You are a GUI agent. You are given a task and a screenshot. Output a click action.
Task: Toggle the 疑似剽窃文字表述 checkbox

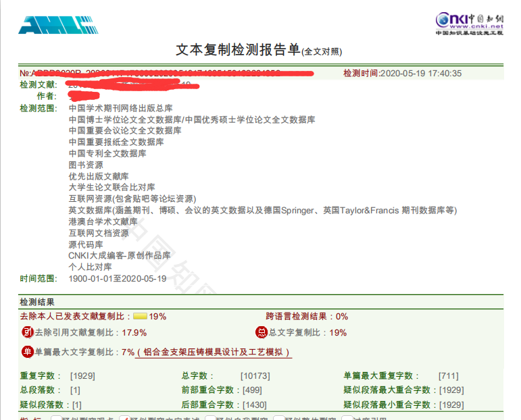[124, 419]
